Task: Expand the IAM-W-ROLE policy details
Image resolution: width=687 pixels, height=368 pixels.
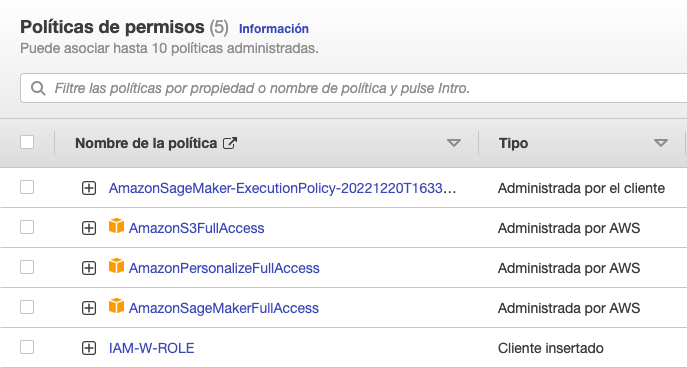Action: [89, 349]
